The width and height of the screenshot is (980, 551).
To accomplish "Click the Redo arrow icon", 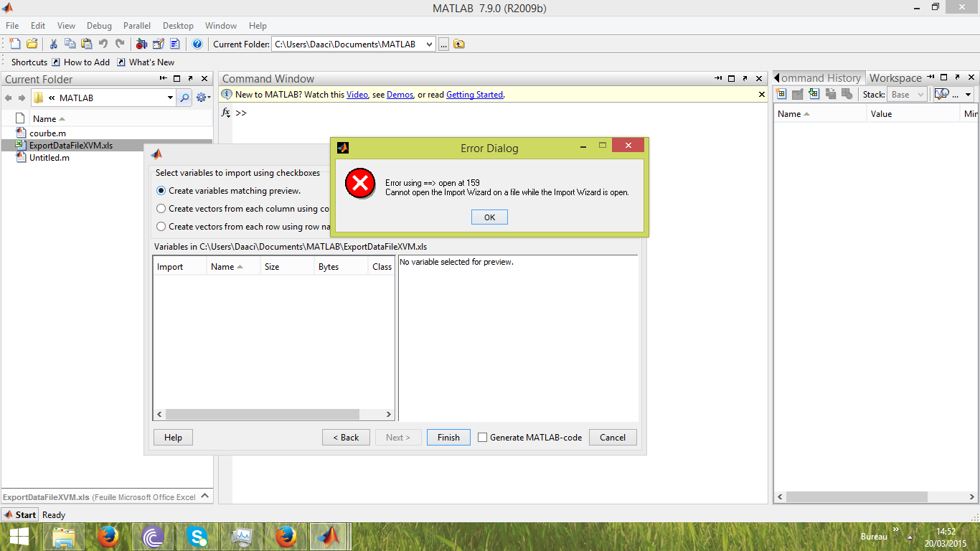I will pos(120,44).
